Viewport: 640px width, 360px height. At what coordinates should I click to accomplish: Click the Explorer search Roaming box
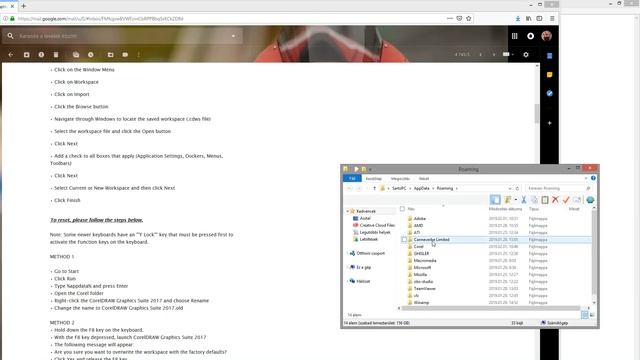pos(559,188)
